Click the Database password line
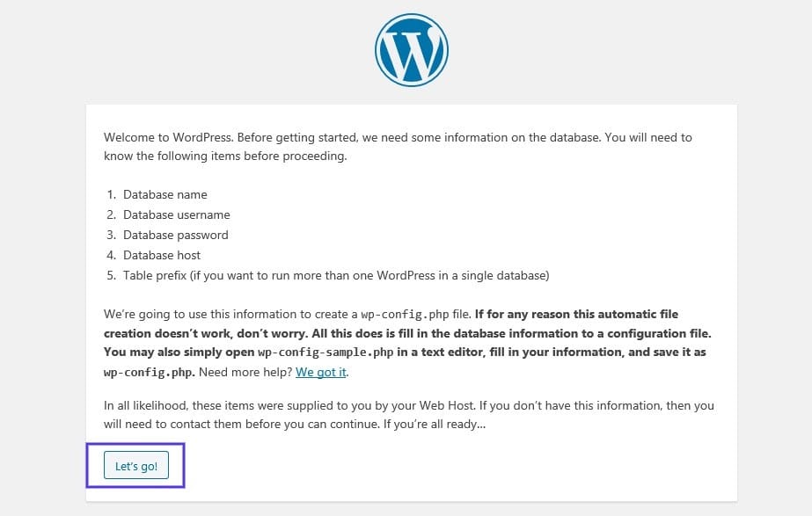The height and width of the screenshot is (516, 812). click(x=174, y=235)
